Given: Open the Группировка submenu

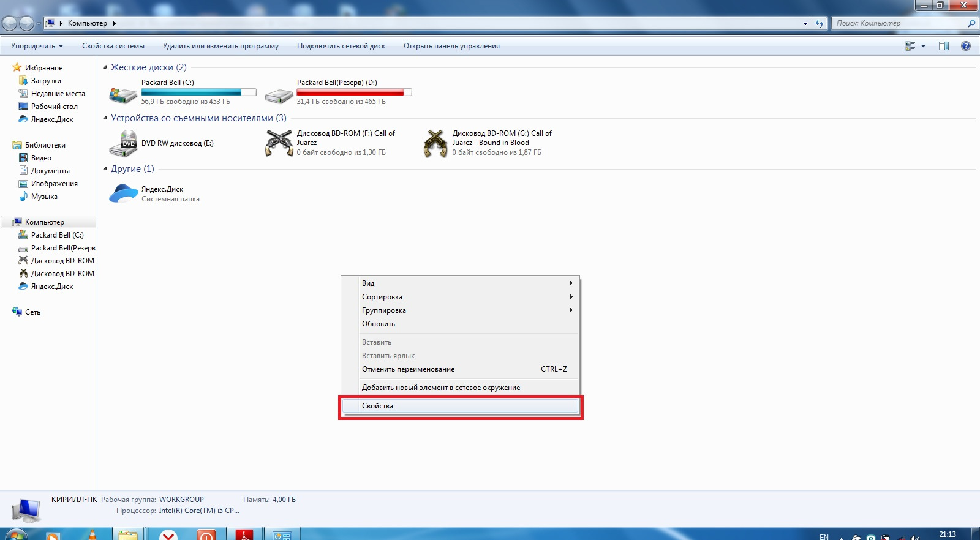Looking at the screenshot, I should [x=460, y=310].
